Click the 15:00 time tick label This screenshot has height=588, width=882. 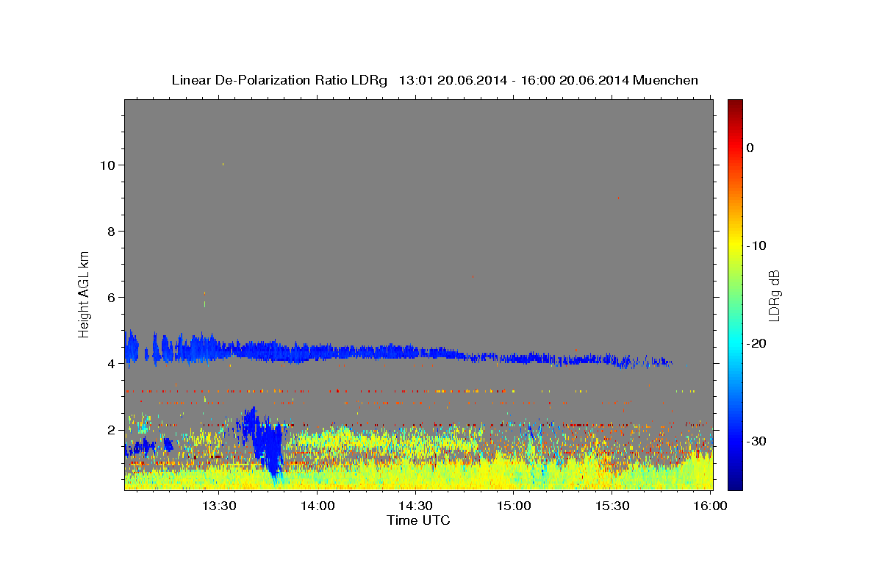[x=514, y=506]
